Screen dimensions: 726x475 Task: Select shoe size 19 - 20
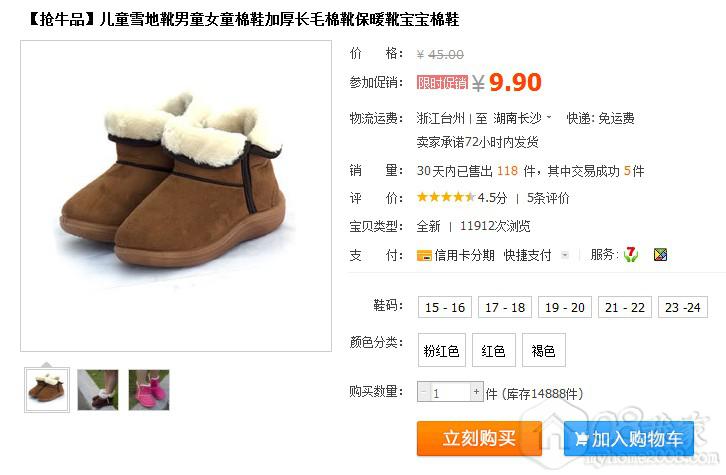[x=565, y=307]
